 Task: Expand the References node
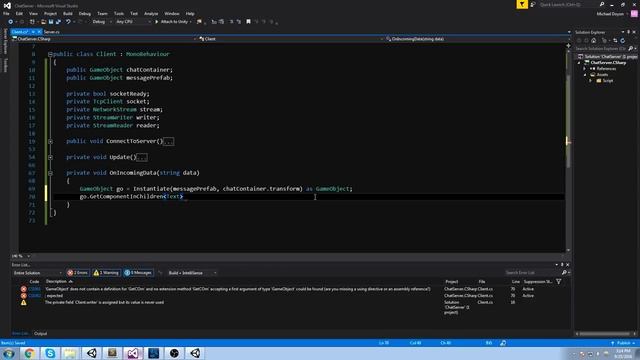pos(584,69)
